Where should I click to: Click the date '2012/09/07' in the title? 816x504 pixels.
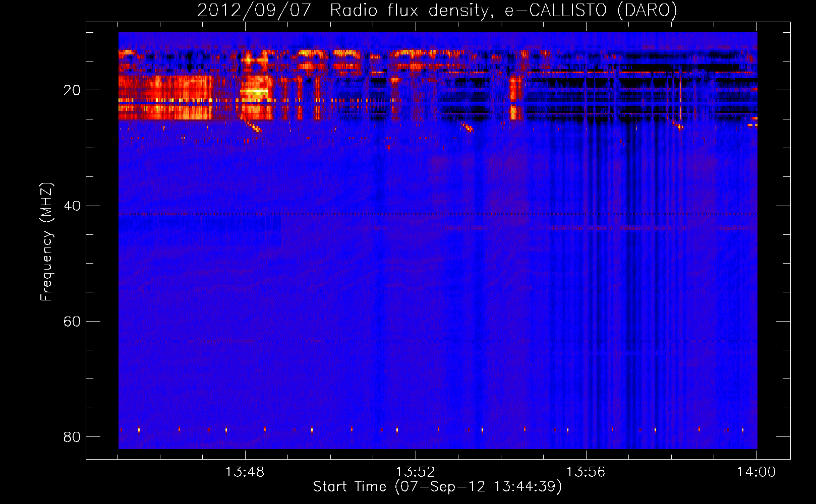(254, 11)
